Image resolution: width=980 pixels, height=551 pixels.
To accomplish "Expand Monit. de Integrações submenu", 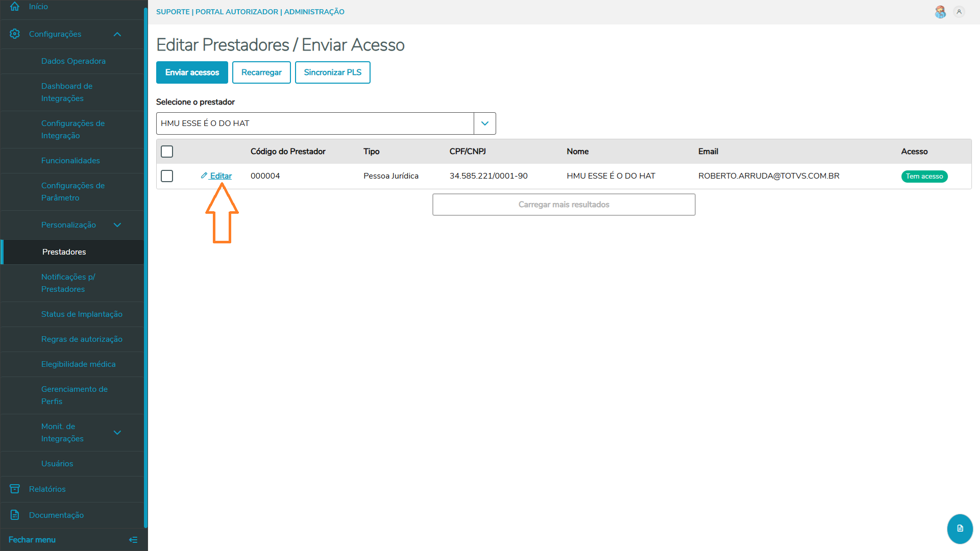I will (117, 433).
